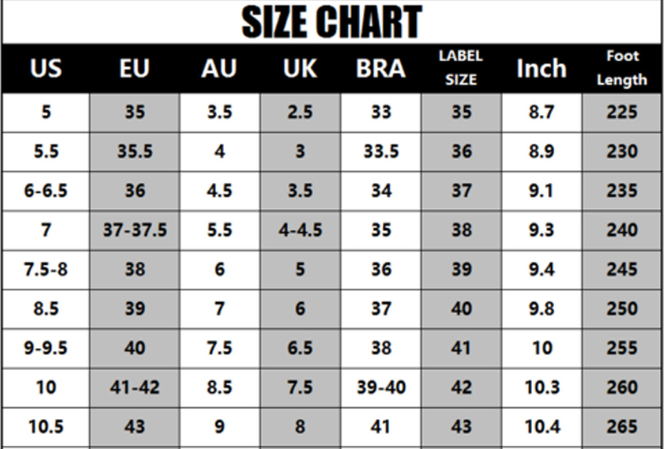Click the UK column header
666x449 pixels.
click(300, 68)
